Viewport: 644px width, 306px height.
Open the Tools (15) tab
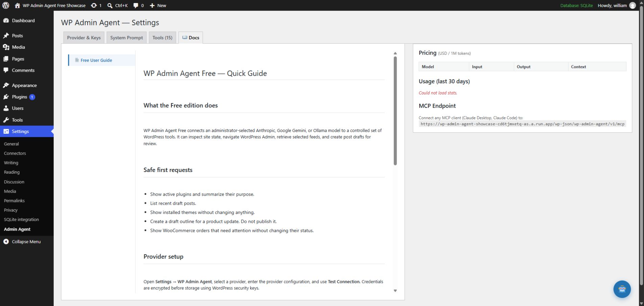[162, 38]
